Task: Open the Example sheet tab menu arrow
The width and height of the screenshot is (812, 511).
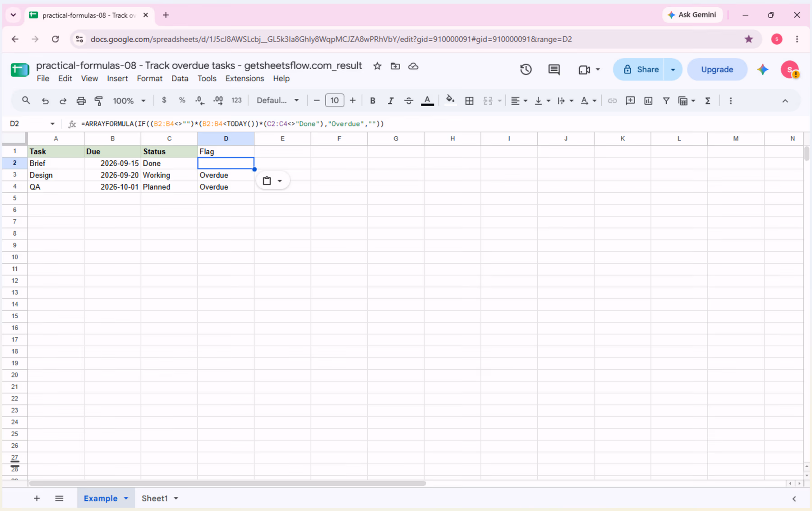Action: pyautogui.click(x=126, y=498)
